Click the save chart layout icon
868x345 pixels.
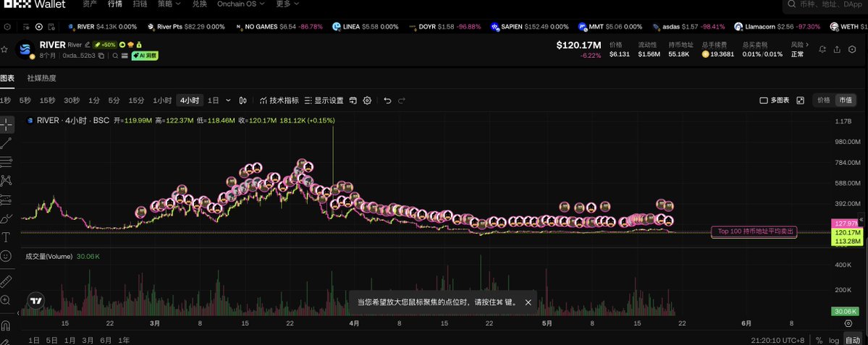(x=353, y=101)
